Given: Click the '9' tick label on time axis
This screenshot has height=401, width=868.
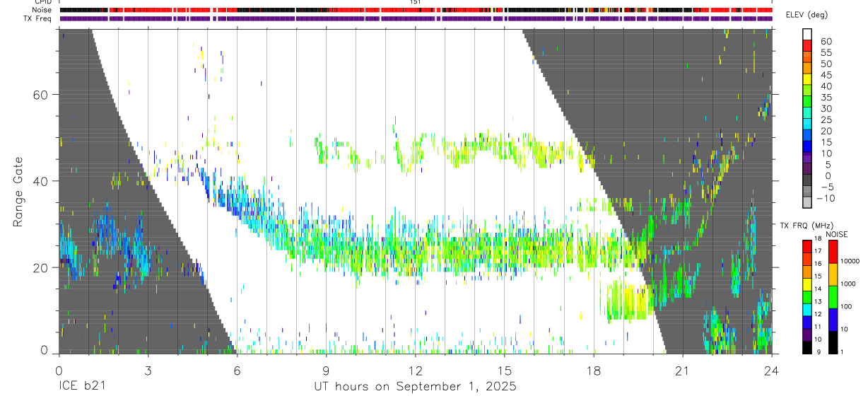Looking at the screenshot, I should pos(326,370).
